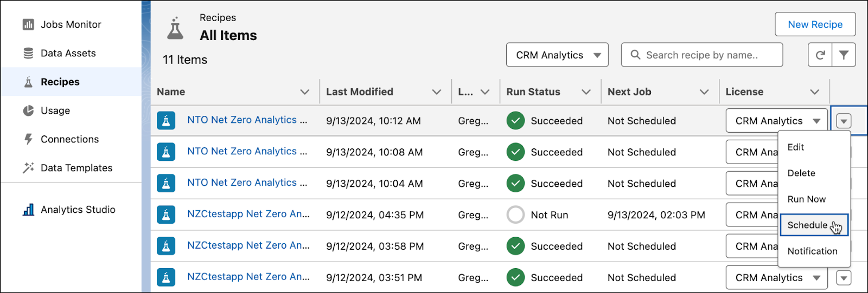Open the filter funnel icon
This screenshot has width=868, height=293.
tap(844, 55)
